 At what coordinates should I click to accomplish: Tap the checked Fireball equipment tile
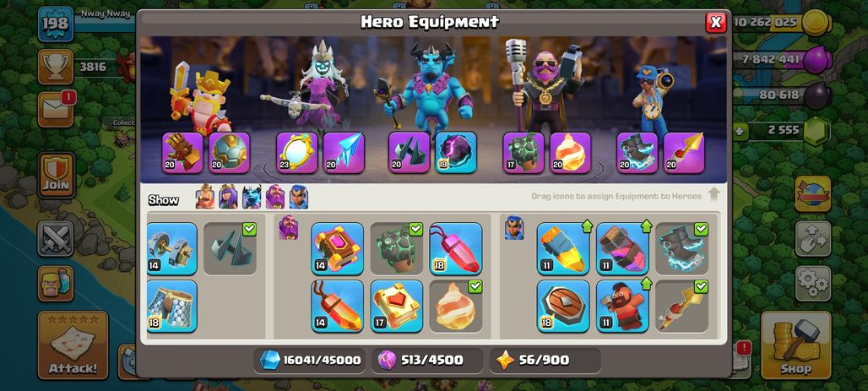pos(456,306)
